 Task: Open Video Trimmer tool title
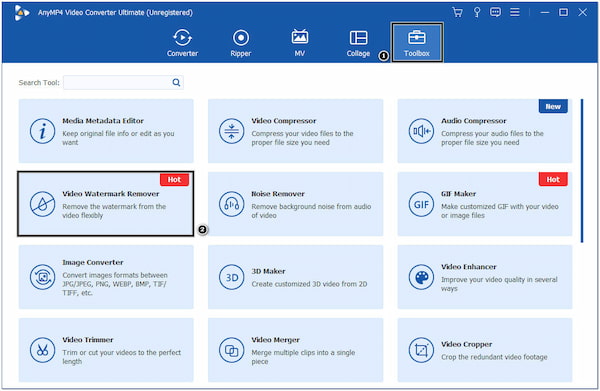[x=88, y=340]
